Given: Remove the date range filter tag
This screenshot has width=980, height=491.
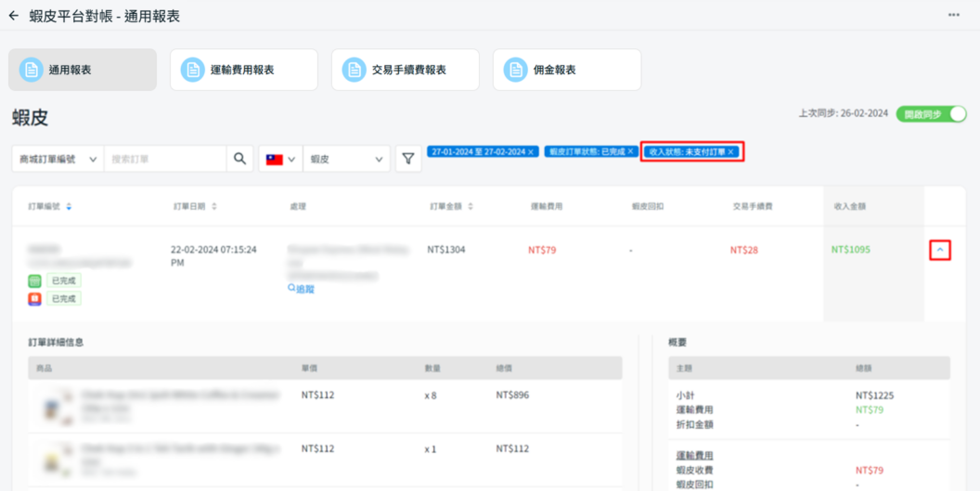Looking at the screenshot, I should coord(531,151).
